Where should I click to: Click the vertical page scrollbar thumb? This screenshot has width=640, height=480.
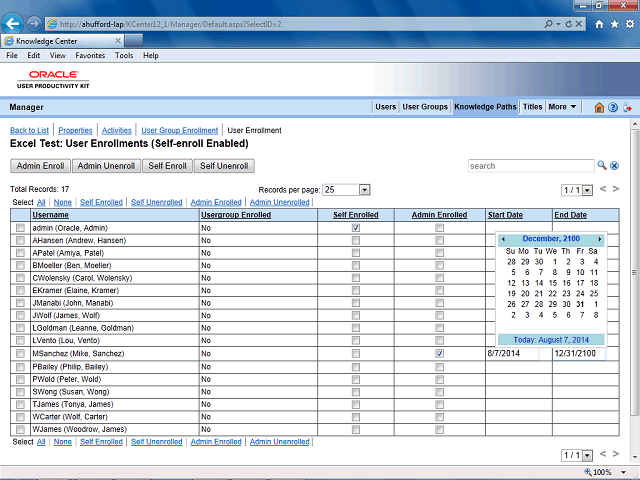click(x=634, y=272)
